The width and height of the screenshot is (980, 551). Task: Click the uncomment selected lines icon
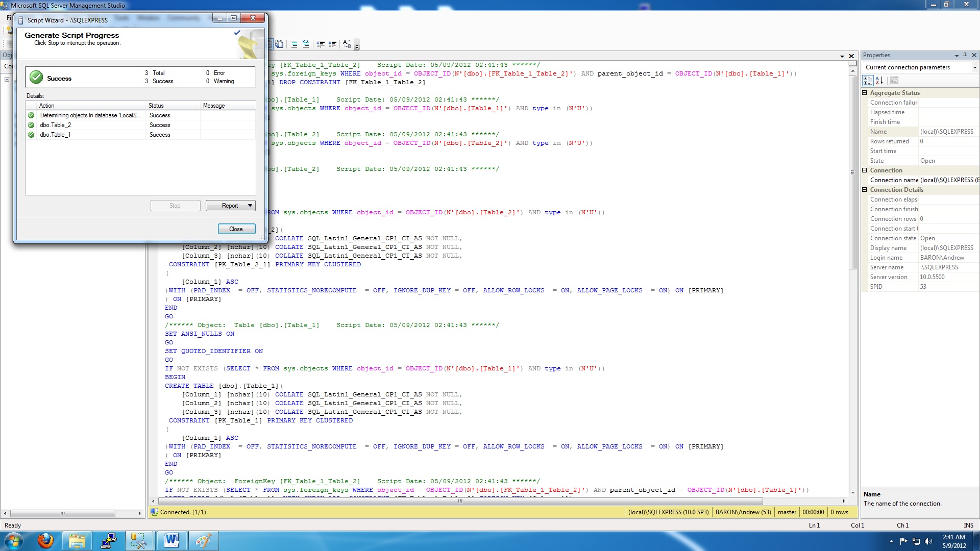coord(306,44)
